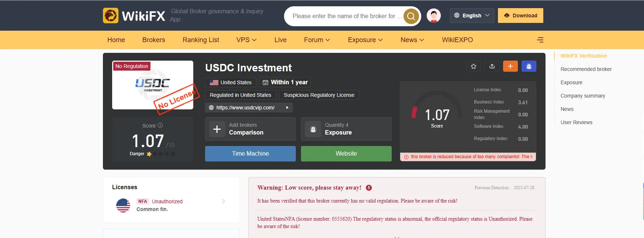
Task: Open the English language dropdown
Action: pyautogui.click(x=472, y=16)
